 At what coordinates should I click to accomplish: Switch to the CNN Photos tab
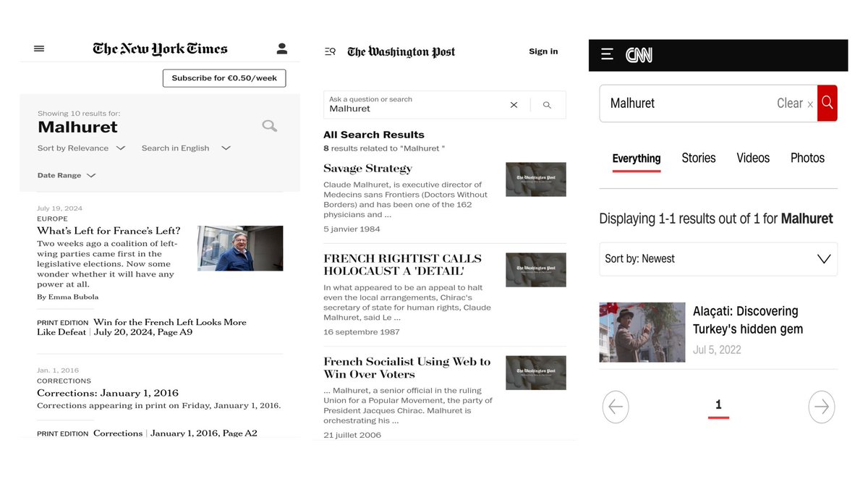coord(807,158)
